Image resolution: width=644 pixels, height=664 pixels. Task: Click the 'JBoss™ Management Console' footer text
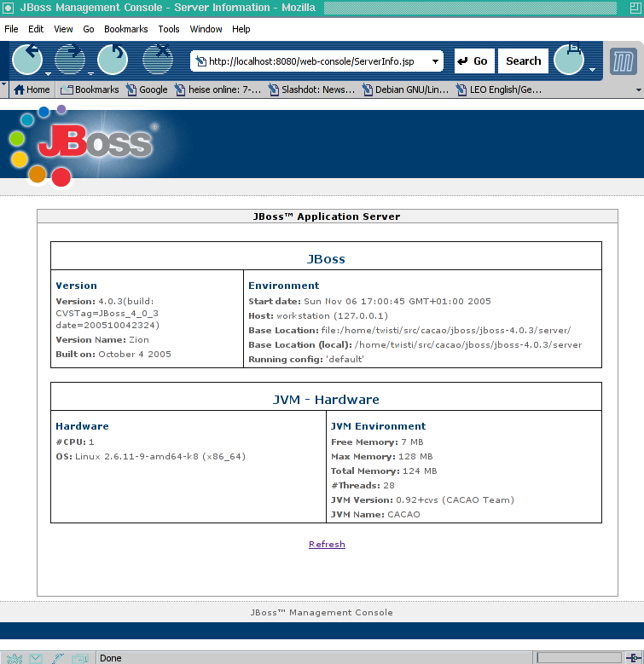pyautogui.click(x=322, y=612)
